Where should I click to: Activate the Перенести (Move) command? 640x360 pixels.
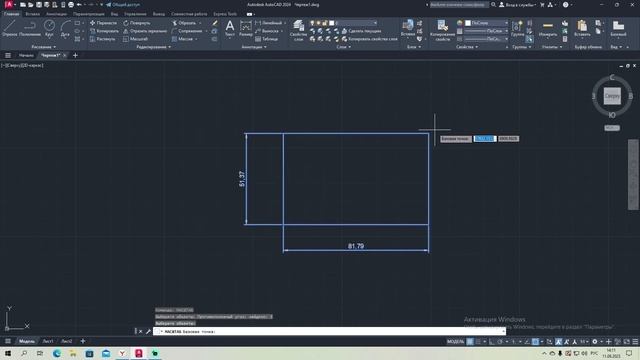coord(103,23)
